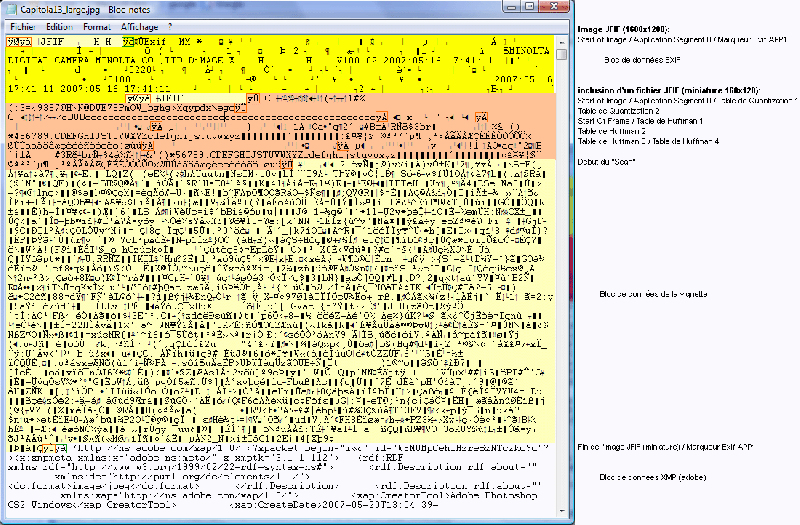Click the 'Debut du Scan' annotation label
The height and width of the screenshot is (525, 800).
pos(607,162)
